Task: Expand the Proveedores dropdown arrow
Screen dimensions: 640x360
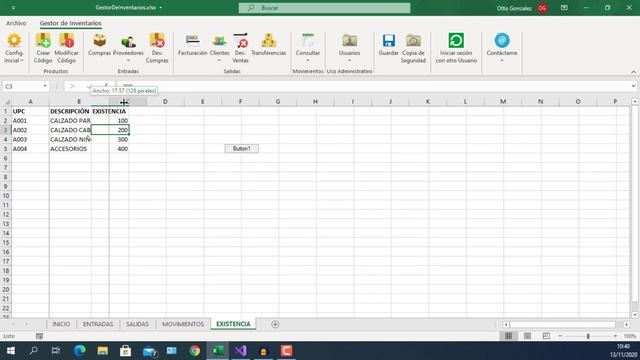Action: 128,60
